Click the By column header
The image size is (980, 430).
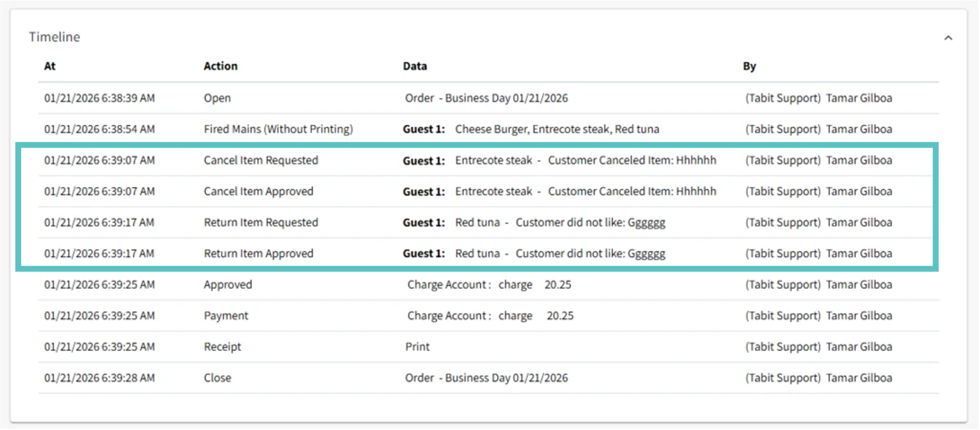click(x=749, y=66)
